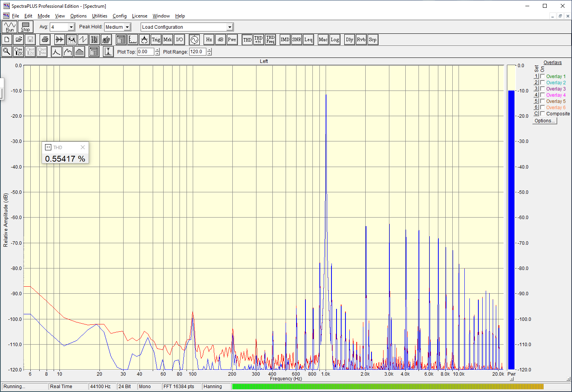Toggle the Spectrum view icon
Viewport: 572px width, 392px height.
[71, 40]
